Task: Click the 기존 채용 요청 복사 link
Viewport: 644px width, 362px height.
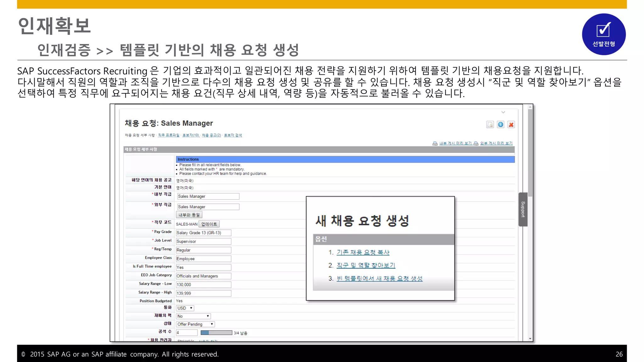Action: click(363, 252)
